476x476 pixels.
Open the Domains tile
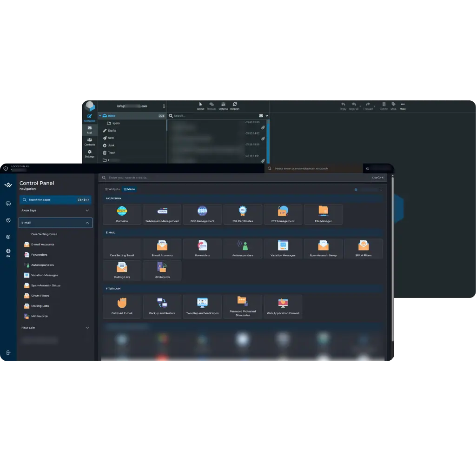point(122,214)
